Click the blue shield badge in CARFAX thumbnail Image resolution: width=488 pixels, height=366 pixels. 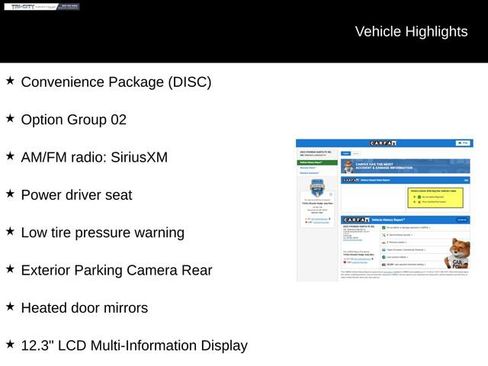(317, 187)
